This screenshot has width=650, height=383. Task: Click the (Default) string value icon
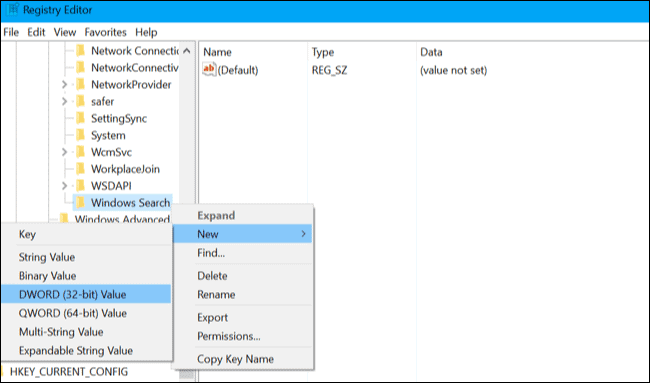point(209,69)
